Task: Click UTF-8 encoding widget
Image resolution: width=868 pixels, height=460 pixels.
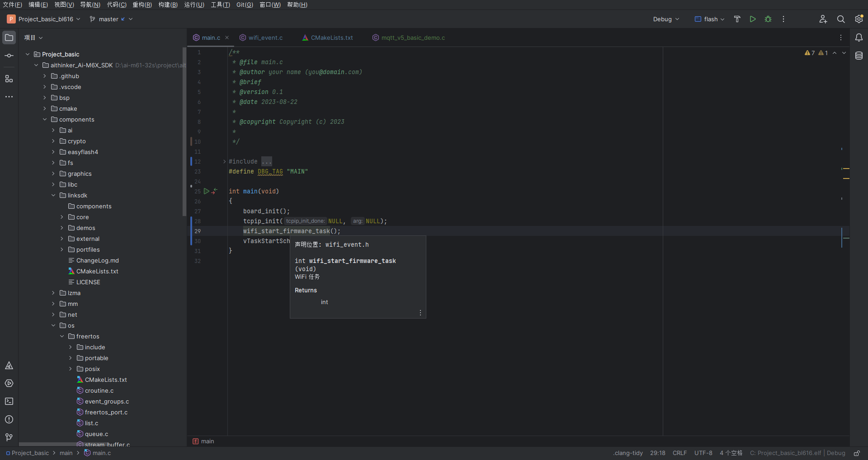Action: pyautogui.click(x=703, y=453)
